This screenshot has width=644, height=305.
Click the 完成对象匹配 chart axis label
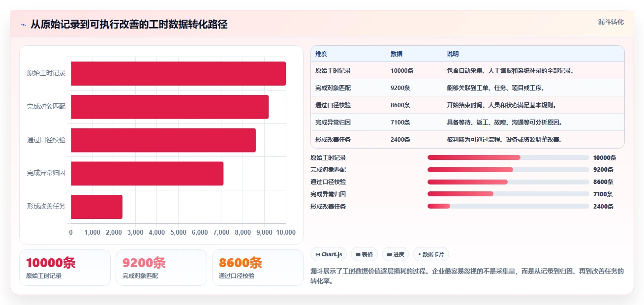point(46,107)
